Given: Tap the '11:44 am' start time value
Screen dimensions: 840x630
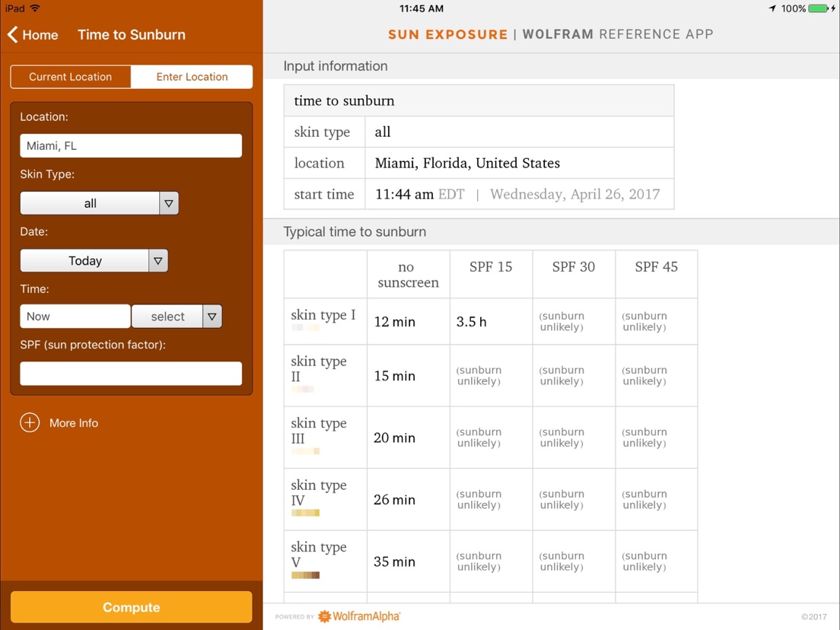Looking at the screenshot, I should [405, 194].
